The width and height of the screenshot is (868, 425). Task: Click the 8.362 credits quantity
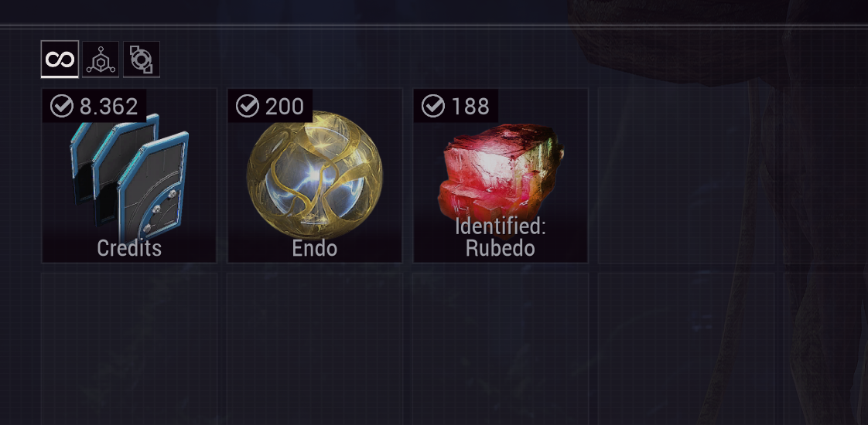[x=108, y=106]
